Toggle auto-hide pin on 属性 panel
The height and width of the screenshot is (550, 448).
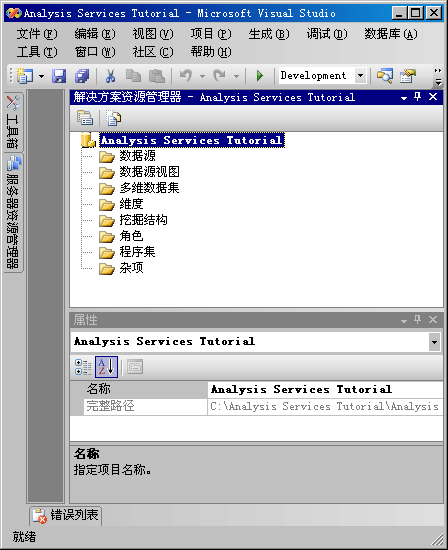point(417,320)
